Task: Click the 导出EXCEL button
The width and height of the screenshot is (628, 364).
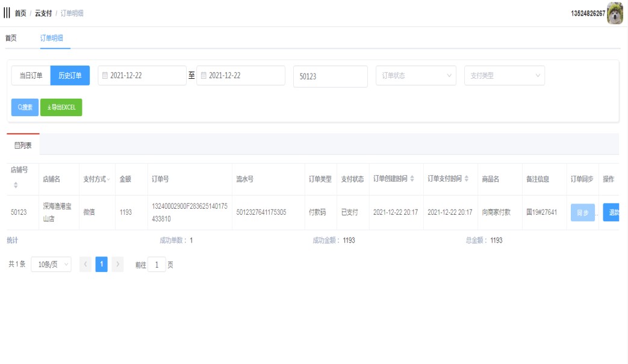Action: [x=61, y=107]
